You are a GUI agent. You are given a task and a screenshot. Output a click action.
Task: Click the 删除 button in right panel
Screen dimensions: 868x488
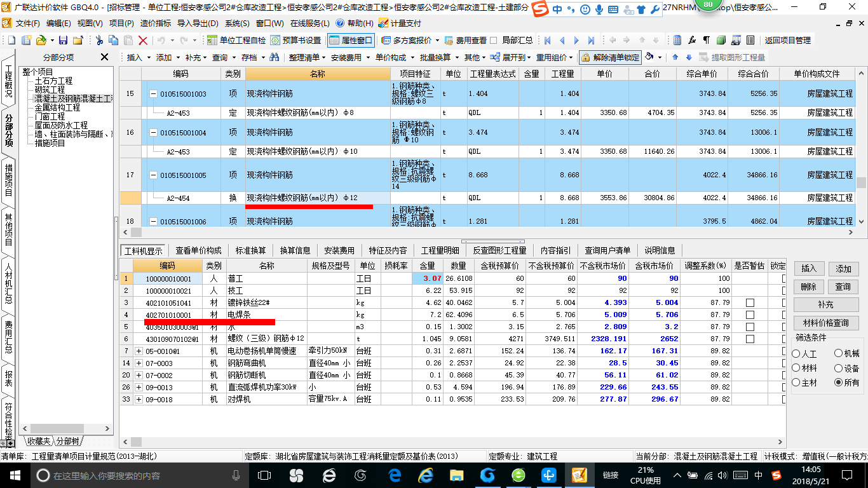[809, 287]
